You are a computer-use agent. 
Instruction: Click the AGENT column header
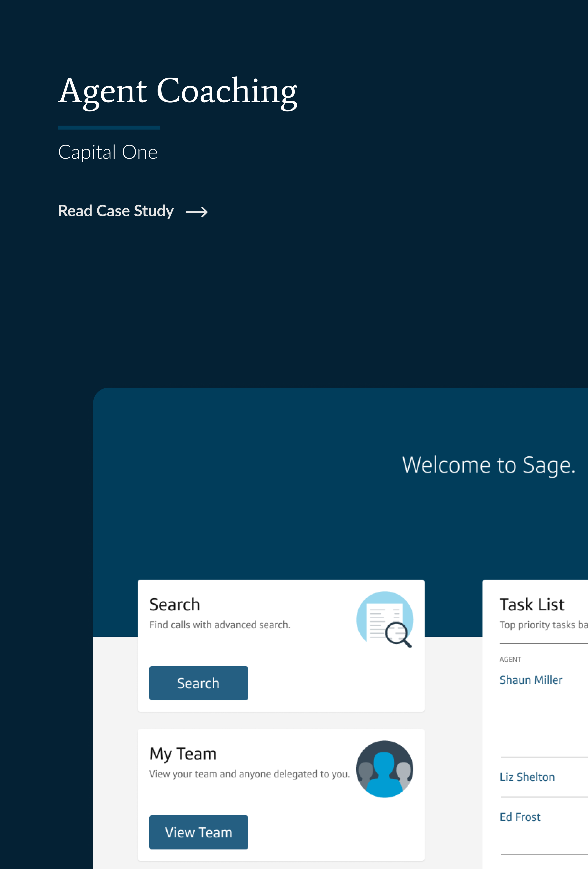pos(510,659)
